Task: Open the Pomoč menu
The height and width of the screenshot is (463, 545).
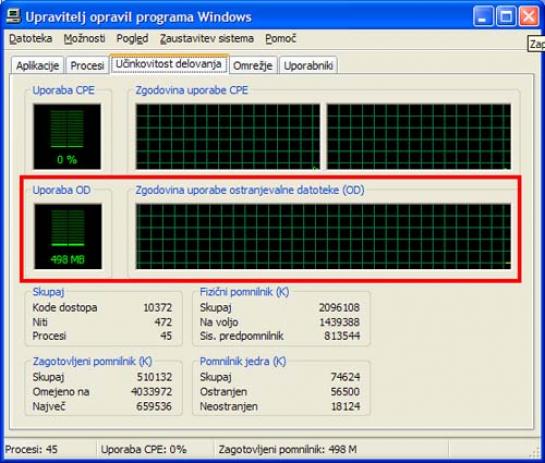Action: pyautogui.click(x=280, y=38)
